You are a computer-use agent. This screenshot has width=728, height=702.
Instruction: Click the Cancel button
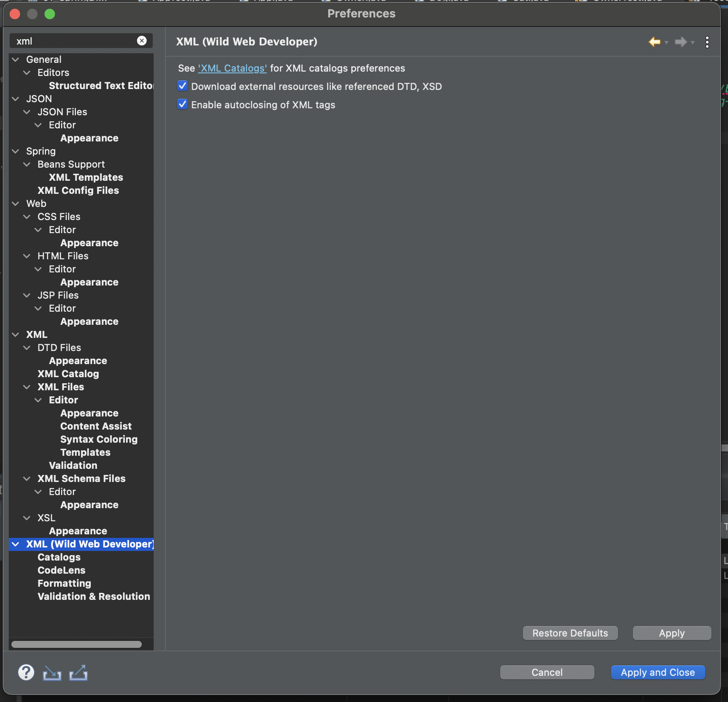pos(547,672)
